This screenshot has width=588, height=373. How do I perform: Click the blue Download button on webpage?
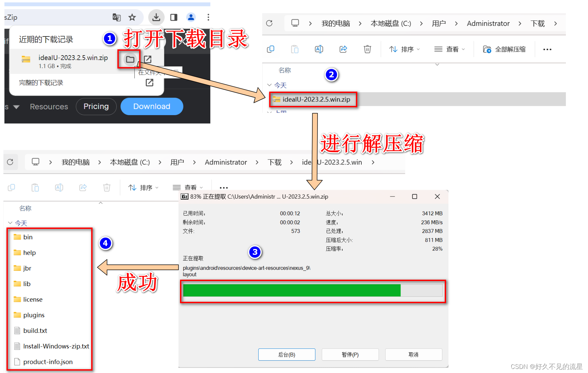pos(152,107)
